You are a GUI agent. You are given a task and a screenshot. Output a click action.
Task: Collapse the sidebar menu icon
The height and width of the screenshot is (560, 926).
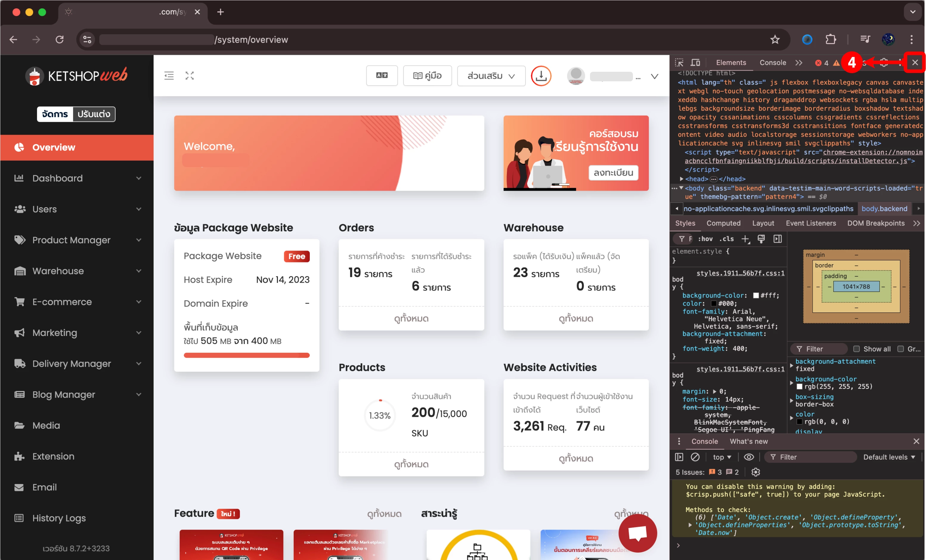[x=169, y=75]
